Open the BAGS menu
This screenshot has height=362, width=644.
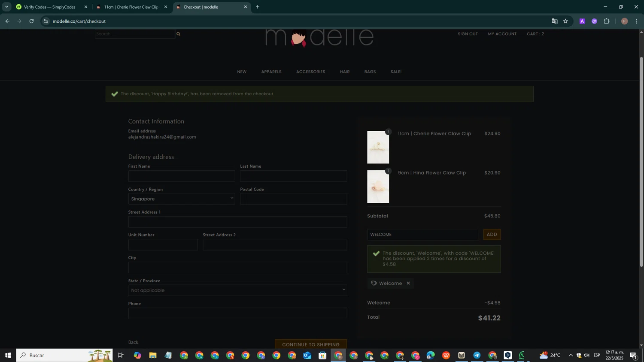click(370, 72)
